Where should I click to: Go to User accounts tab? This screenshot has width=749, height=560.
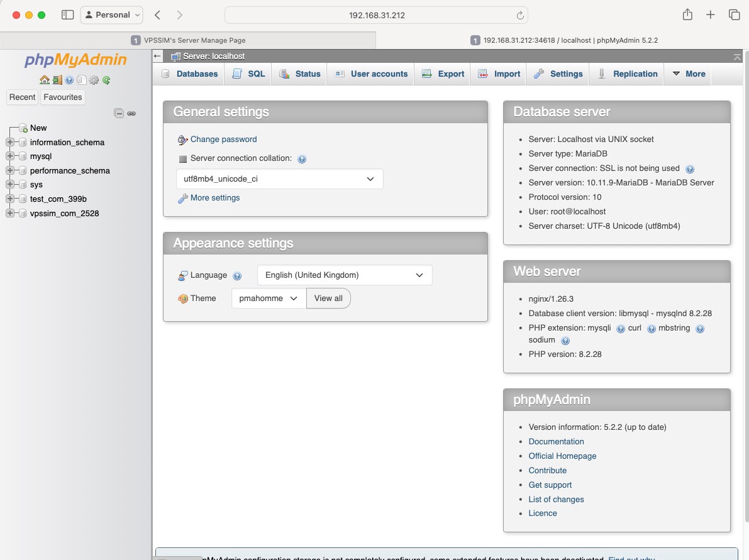371,74
